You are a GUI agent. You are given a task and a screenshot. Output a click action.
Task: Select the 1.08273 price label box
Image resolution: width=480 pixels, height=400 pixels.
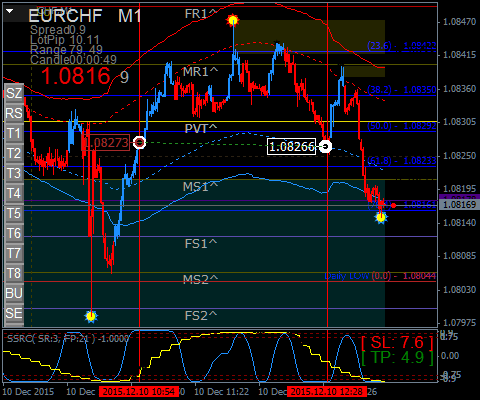tap(106, 143)
